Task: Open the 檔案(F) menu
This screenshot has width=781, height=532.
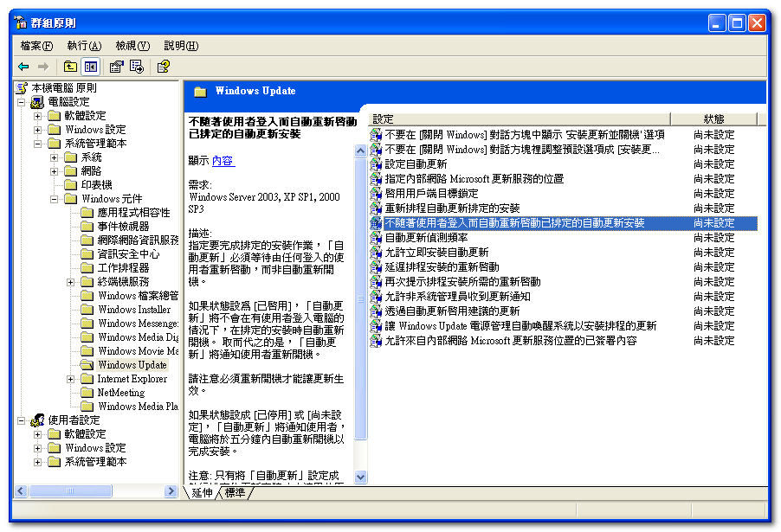Action: (36, 46)
